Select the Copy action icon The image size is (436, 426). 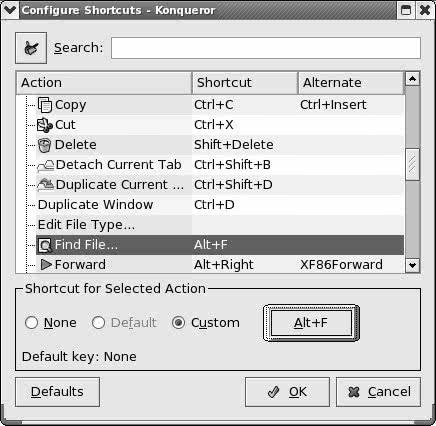[45, 105]
